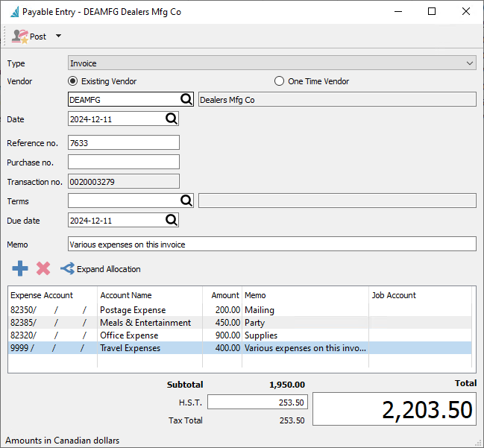Viewport: 484px width, 448px height.
Task: Click the Memo column header in grid
Action: pyautogui.click(x=305, y=295)
